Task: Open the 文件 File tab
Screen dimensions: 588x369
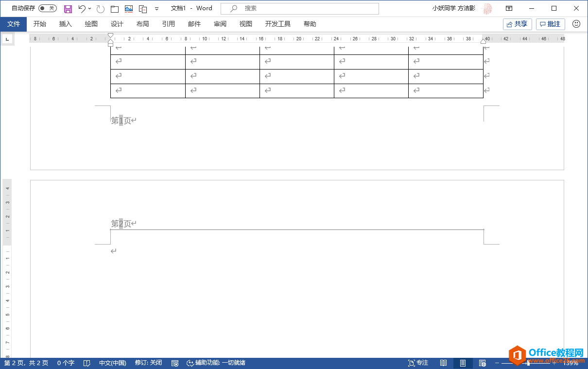Action: pyautogui.click(x=14, y=24)
